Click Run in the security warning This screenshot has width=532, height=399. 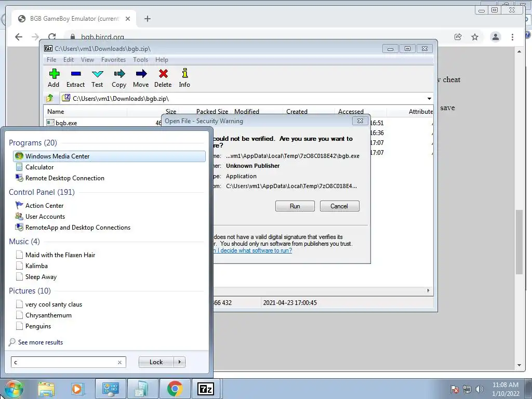[x=295, y=206]
